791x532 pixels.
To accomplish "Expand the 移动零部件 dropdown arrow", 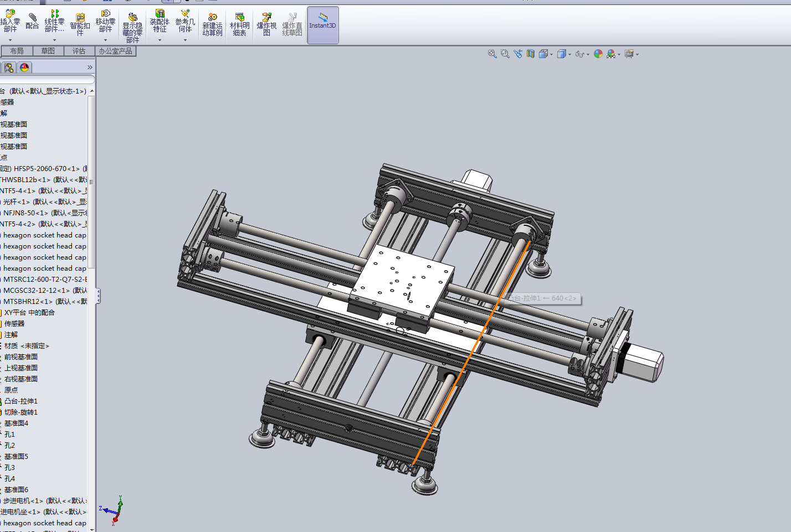I will pyautogui.click(x=105, y=40).
